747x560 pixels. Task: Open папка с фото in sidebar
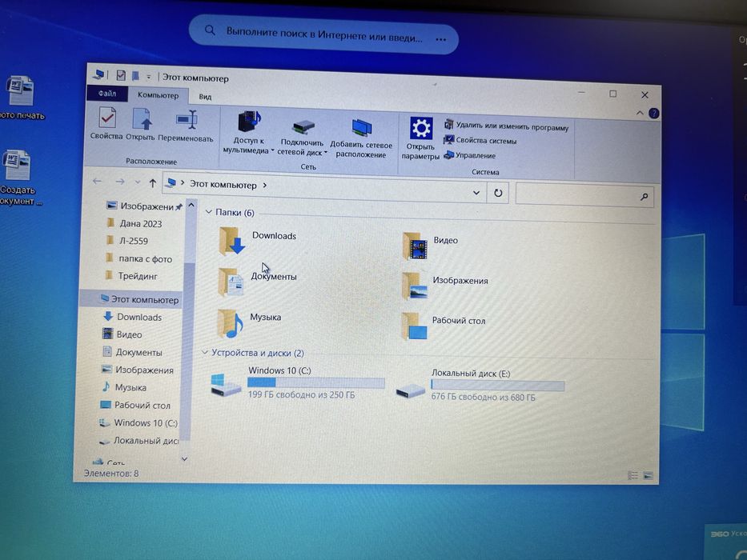click(x=139, y=259)
